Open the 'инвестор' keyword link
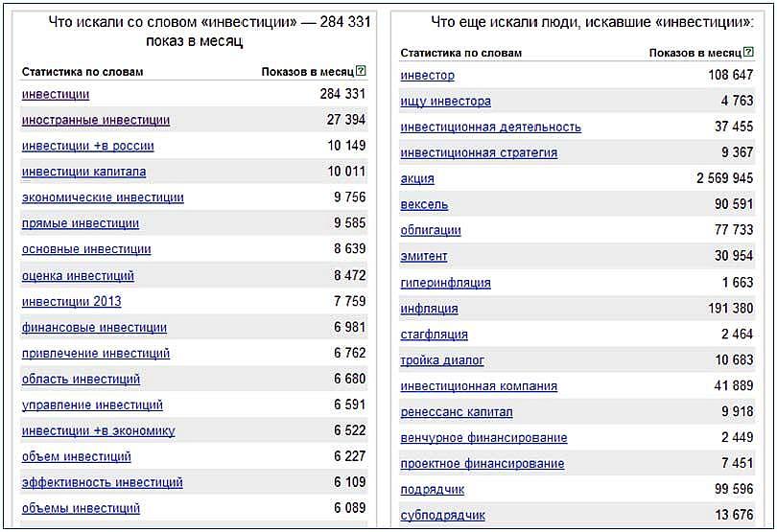The width and height of the screenshot is (777, 532). [x=428, y=75]
